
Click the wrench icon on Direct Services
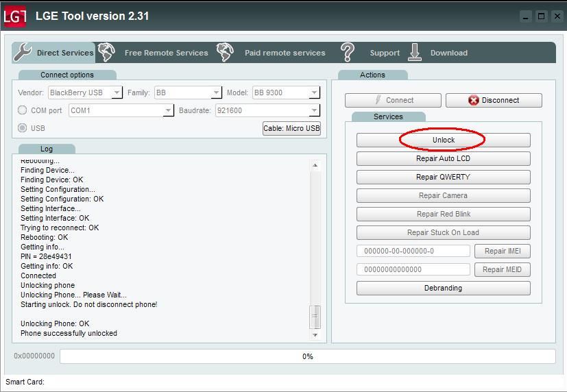tap(23, 52)
